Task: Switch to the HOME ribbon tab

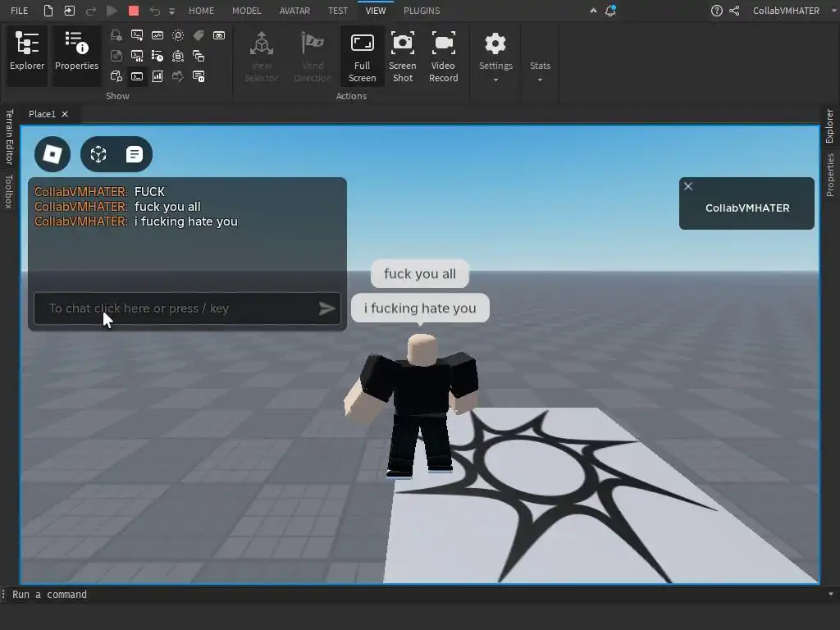Action: click(x=202, y=11)
